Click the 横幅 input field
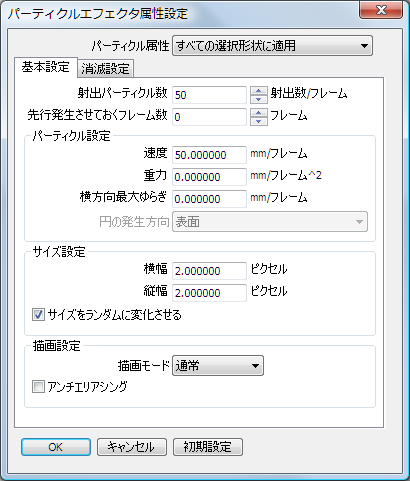The width and height of the screenshot is (410, 481). tap(209, 271)
